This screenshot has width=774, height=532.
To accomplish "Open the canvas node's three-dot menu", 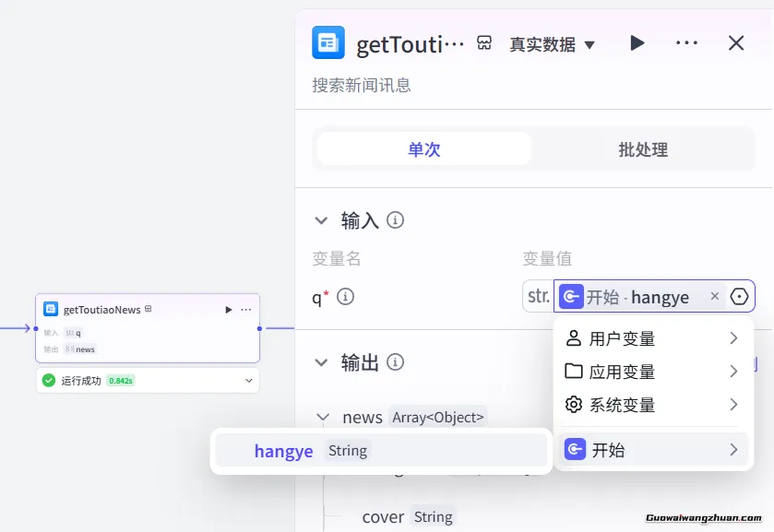I will coord(246,310).
